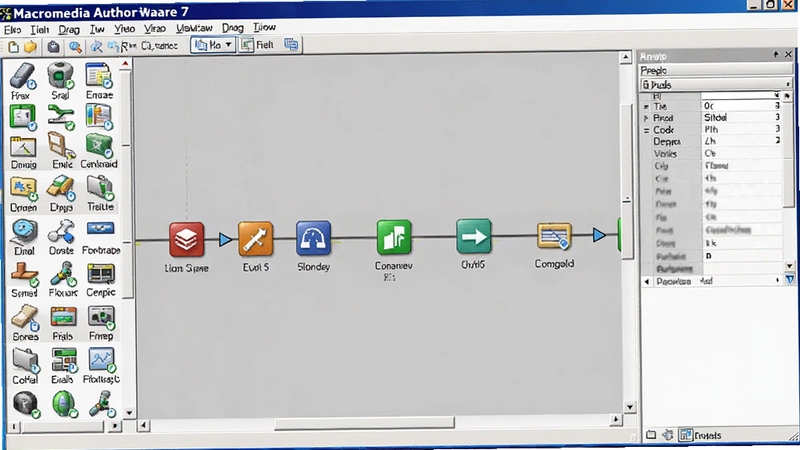Select the Ffoxtisgt palette icon
Viewport: 800px width, 450px height.
(102, 361)
